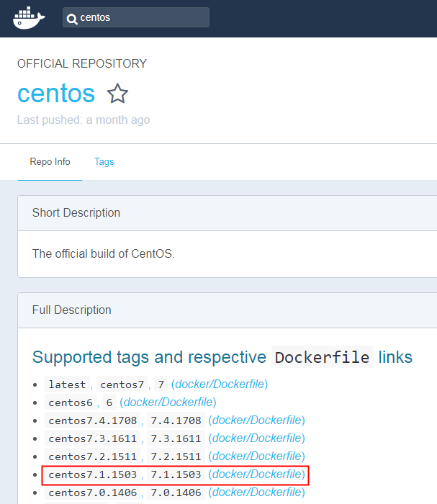The height and width of the screenshot is (504, 437).
Task: Select the '7.3.1611' tag text
Action: coord(176,438)
